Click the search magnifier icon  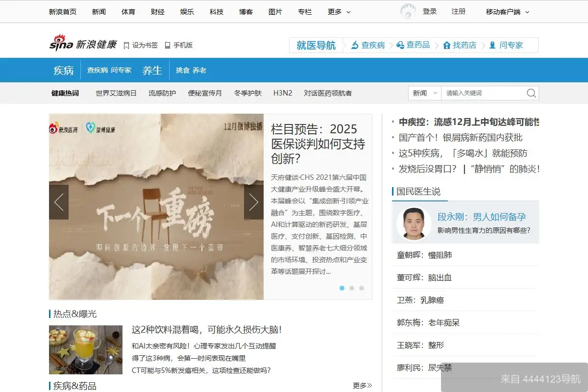(531, 93)
